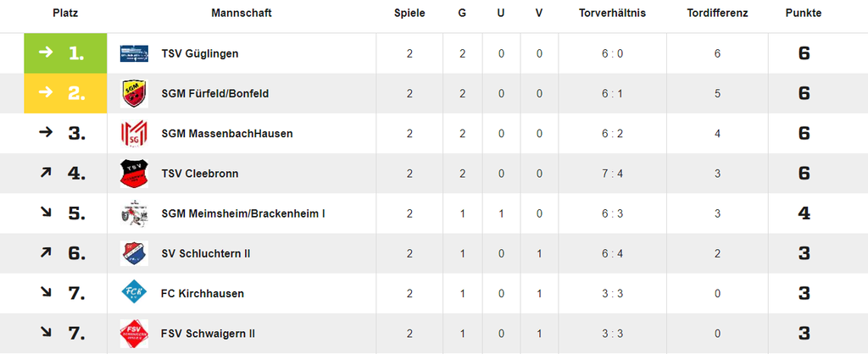
Task: Click the TSV Güglingen club logo
Action: point(134,53)
